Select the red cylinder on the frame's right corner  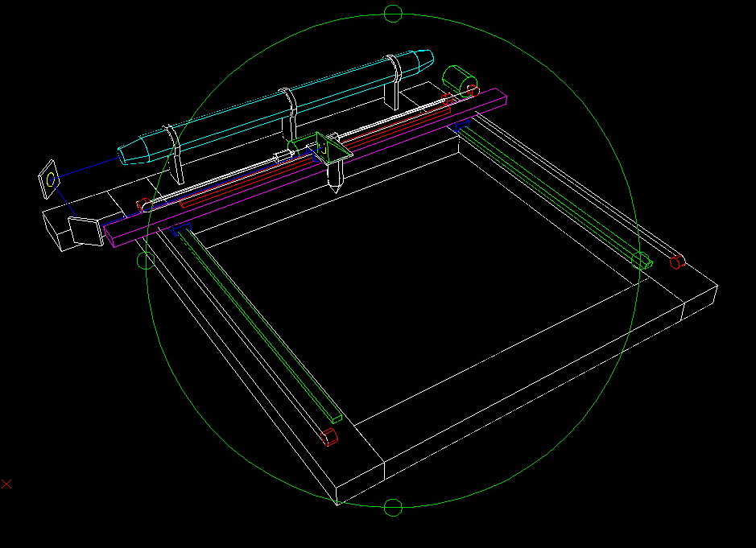point(677,262)
